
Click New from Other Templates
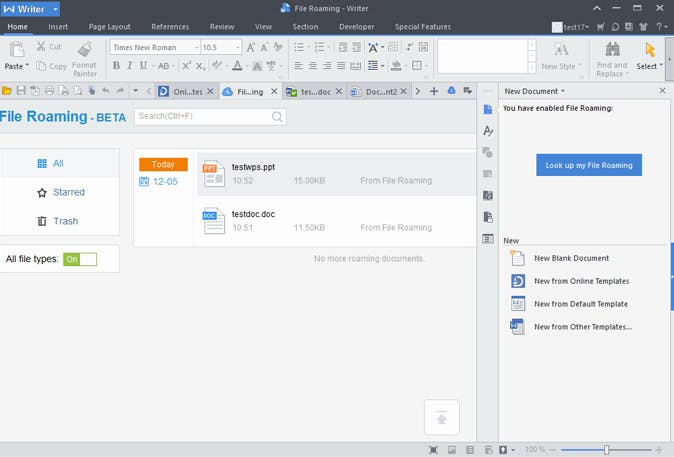pos(583,327)
